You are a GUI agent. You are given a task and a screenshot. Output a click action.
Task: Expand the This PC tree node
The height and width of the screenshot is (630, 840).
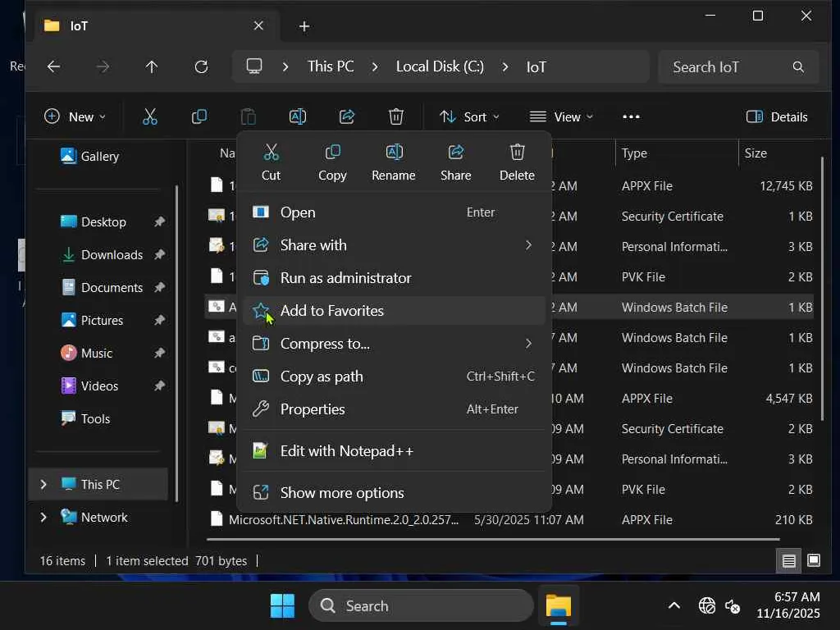tap(43, 485)
